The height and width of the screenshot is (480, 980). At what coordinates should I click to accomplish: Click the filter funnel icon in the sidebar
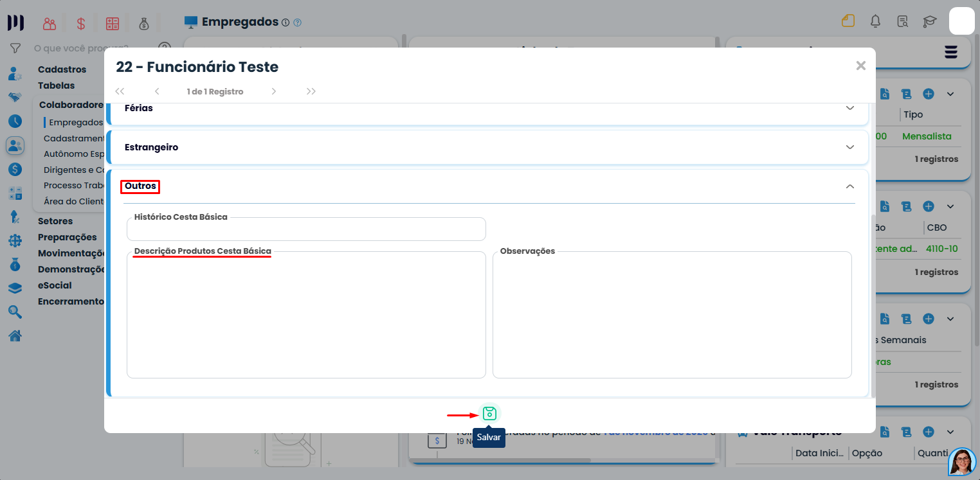15,49
